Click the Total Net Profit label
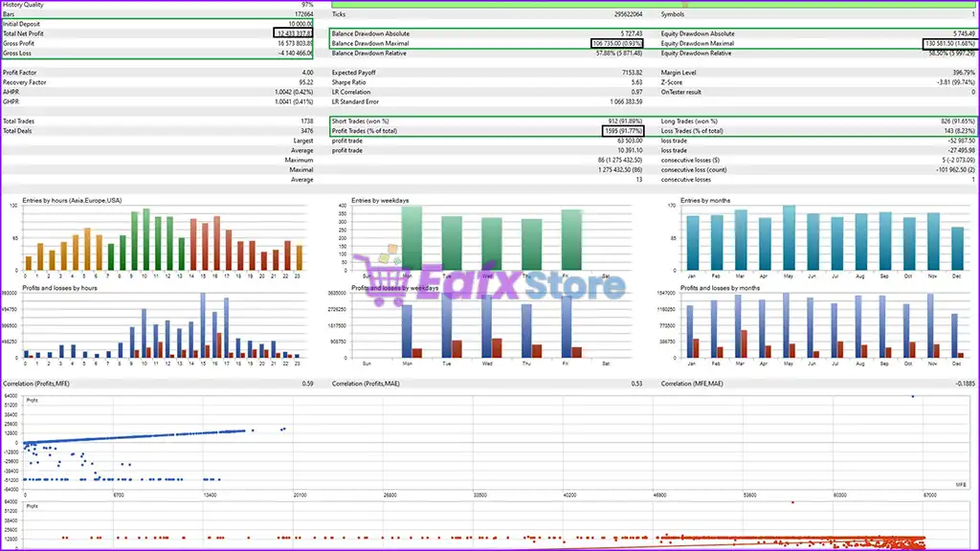Image resolution: width=980 pixels, height=551 pixels. point(23,33)
